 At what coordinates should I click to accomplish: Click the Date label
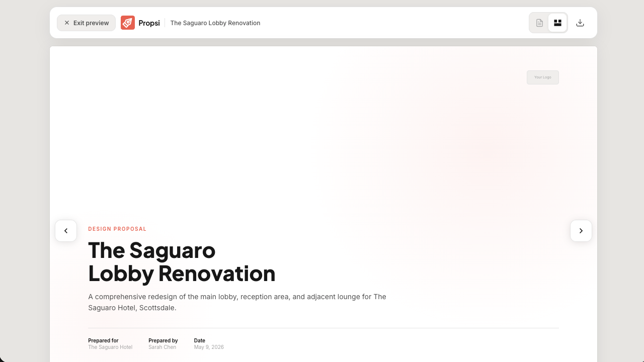coord(200,340)
